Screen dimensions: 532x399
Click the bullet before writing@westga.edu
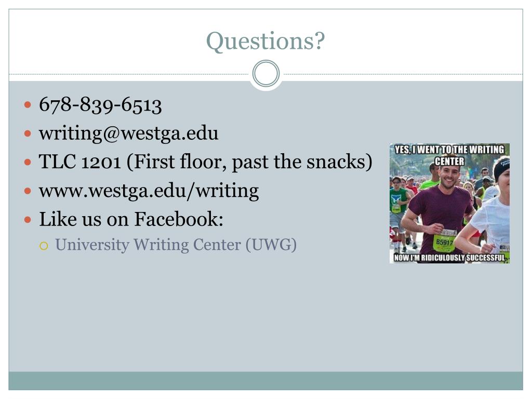28,134
